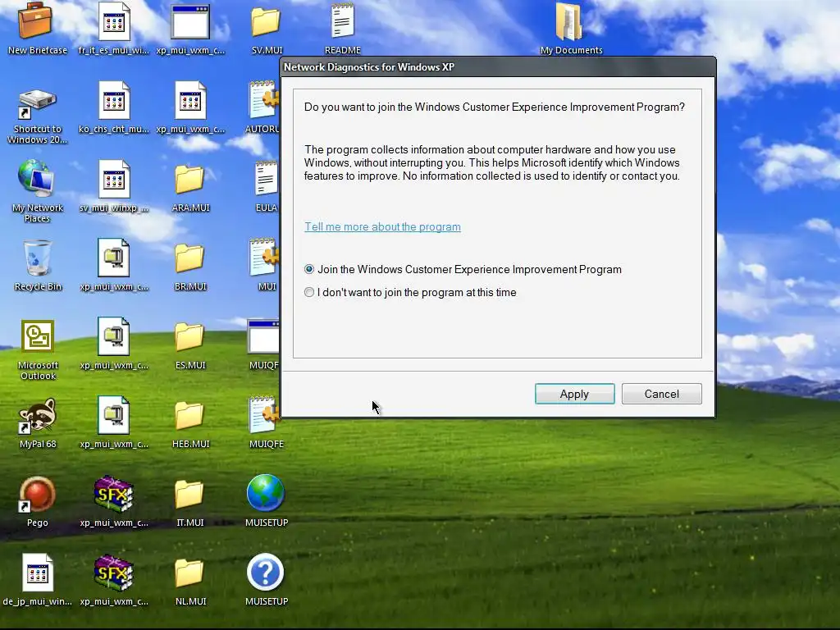Open Tell me more about the program
The image size is (840, 630).
click(x=382, y=226)
